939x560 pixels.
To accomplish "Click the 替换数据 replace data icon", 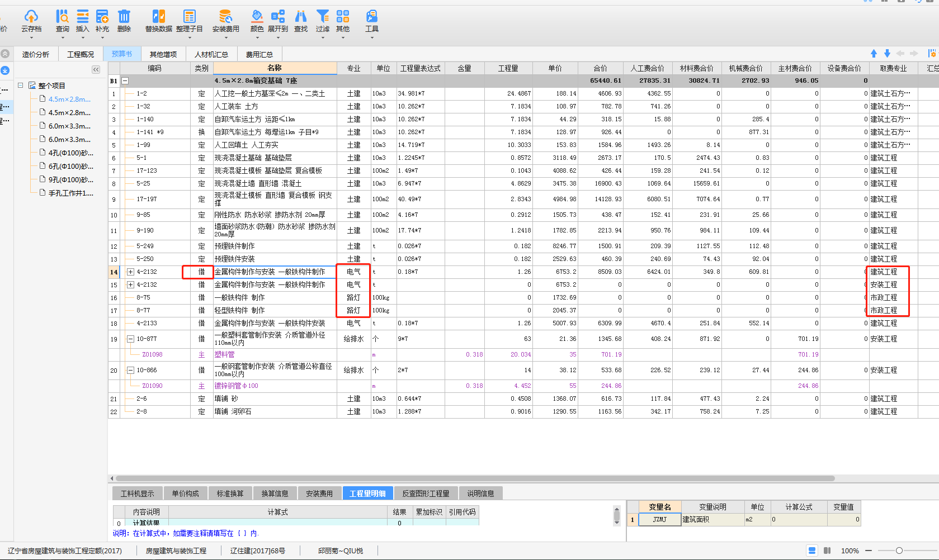I will click(159, 16).
